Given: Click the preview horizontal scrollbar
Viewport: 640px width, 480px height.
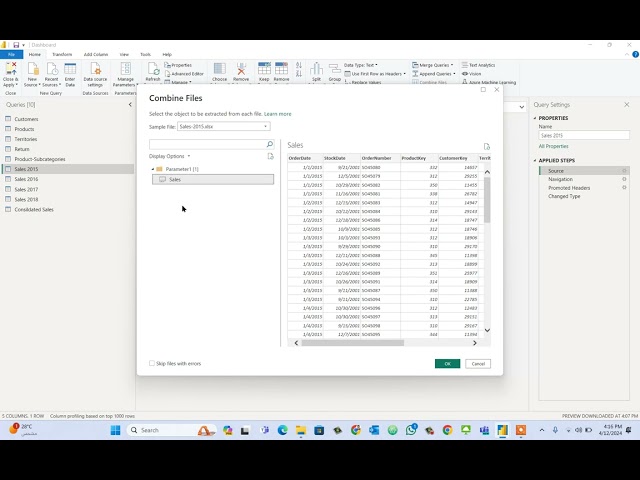Looking at the screenshot, I should pyautogui.click(x=353, y=343).
